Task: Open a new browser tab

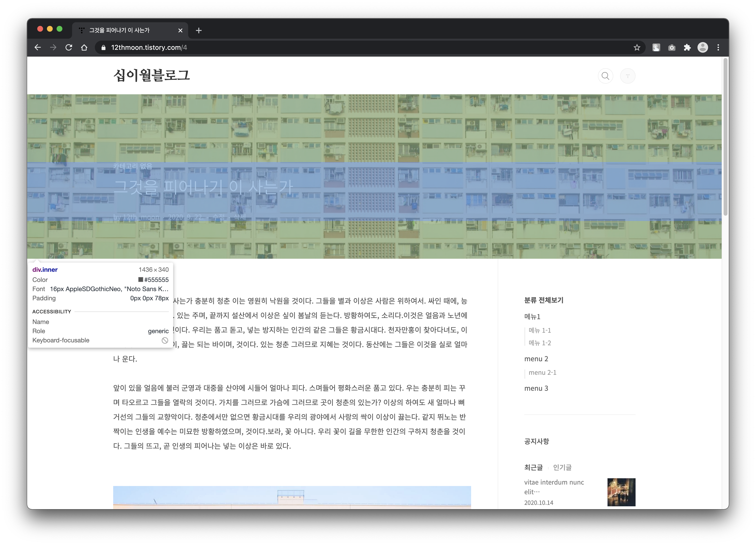Action: (199, 30)
